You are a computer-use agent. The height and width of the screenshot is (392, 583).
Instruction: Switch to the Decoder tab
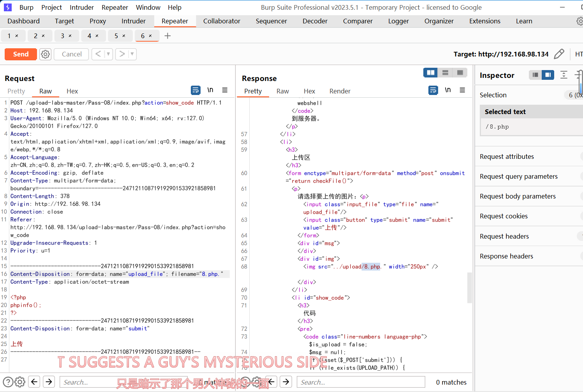[x=315, y=21]
